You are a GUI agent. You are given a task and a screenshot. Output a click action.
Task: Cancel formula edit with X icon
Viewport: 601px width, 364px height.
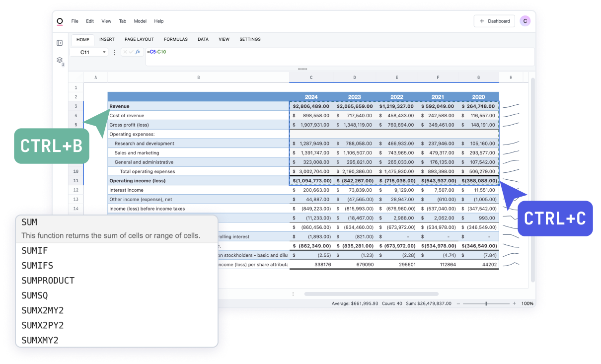[x=125, y=52]
